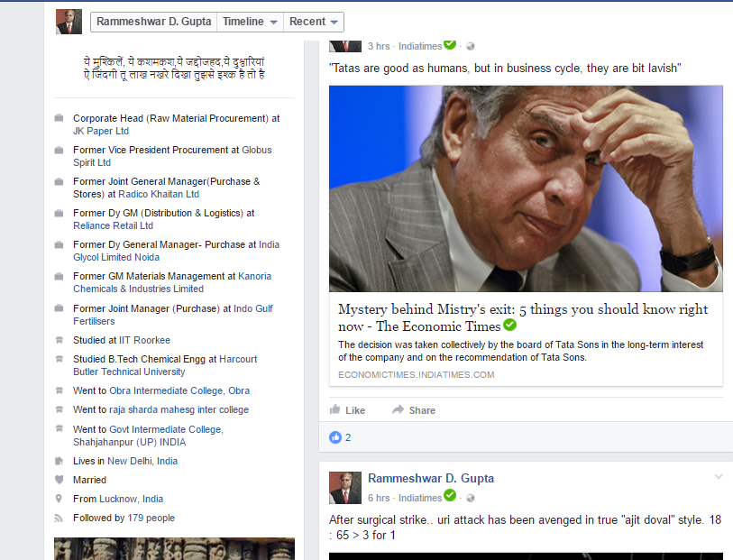
Task: Click briefcase icon beside India Glycol entry
Action: coord(59,244)
